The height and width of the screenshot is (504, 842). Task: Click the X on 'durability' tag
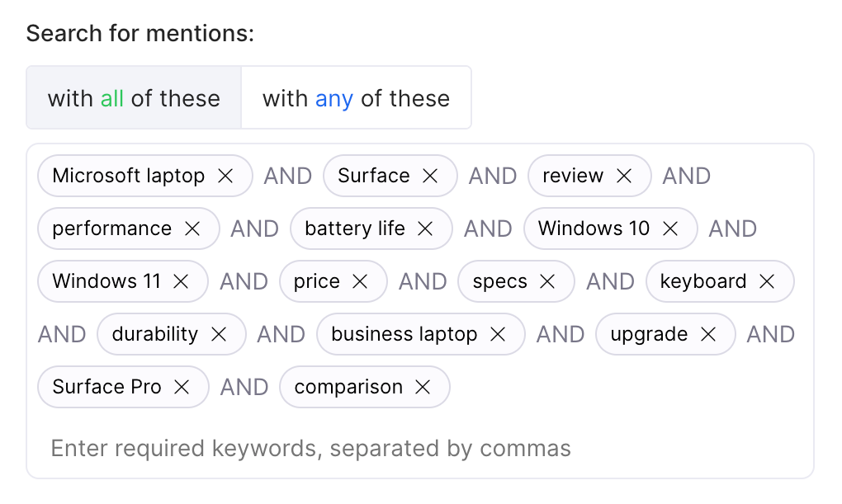(x=219, y=334)
